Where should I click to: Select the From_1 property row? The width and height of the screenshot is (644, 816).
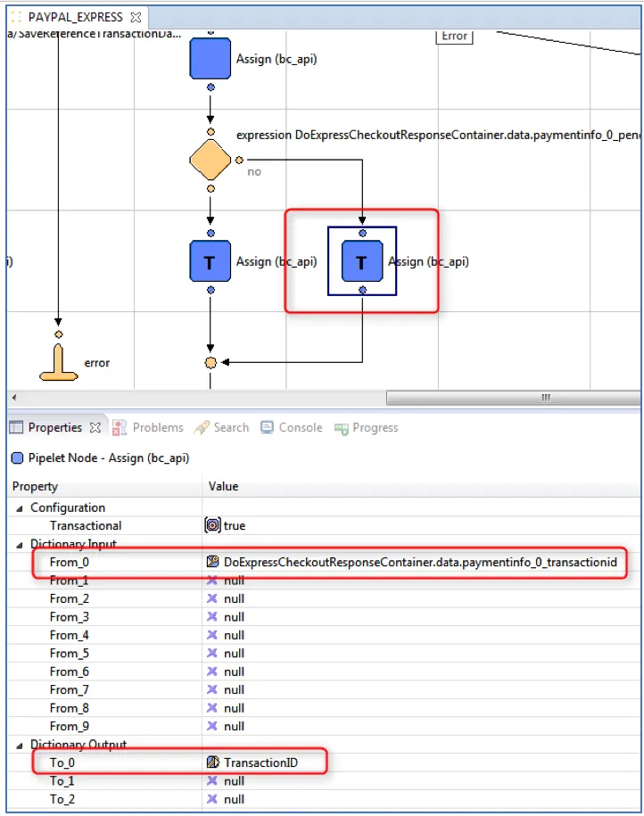pos(324,581)
